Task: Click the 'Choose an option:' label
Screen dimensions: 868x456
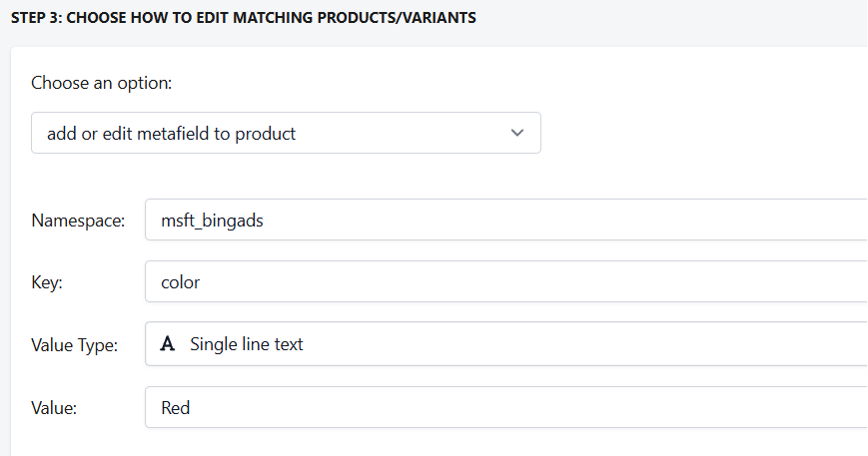Action: 101,83
